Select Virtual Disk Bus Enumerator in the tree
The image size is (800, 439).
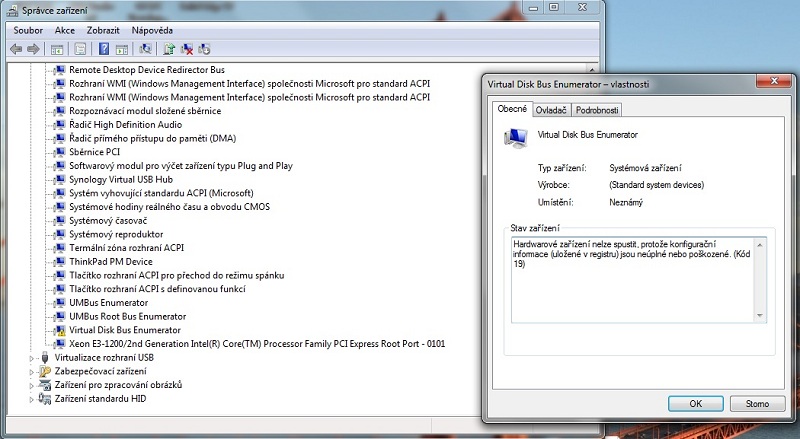coord(124,330)
